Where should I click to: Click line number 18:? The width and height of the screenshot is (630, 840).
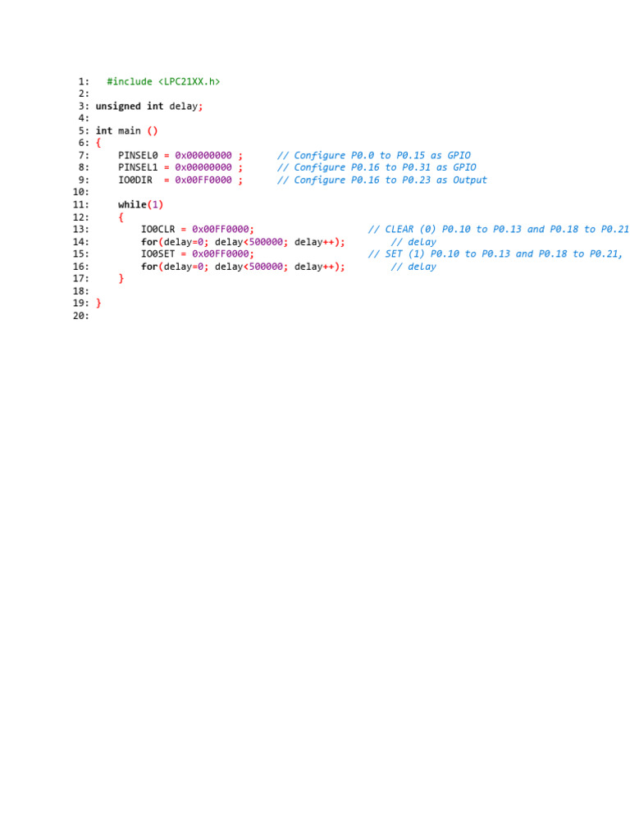click(x=81, y=291)
